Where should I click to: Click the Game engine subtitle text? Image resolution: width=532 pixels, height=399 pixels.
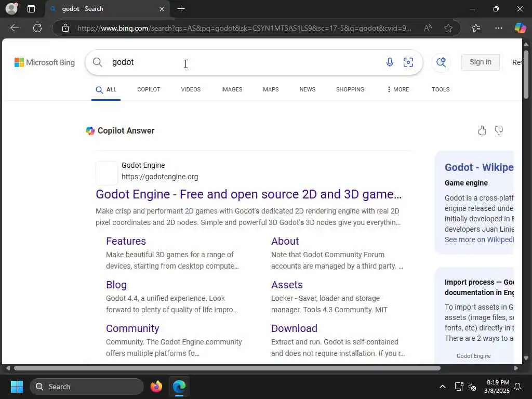click(466, 183)
